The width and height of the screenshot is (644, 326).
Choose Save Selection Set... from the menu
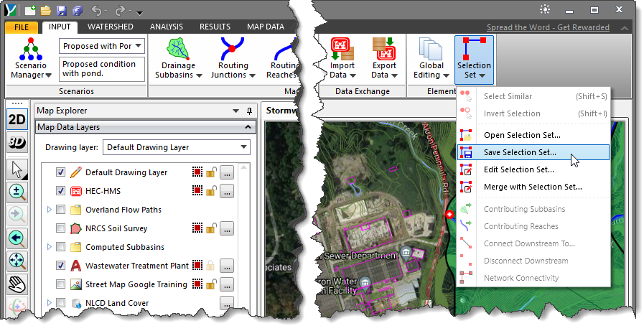[533, 152]
